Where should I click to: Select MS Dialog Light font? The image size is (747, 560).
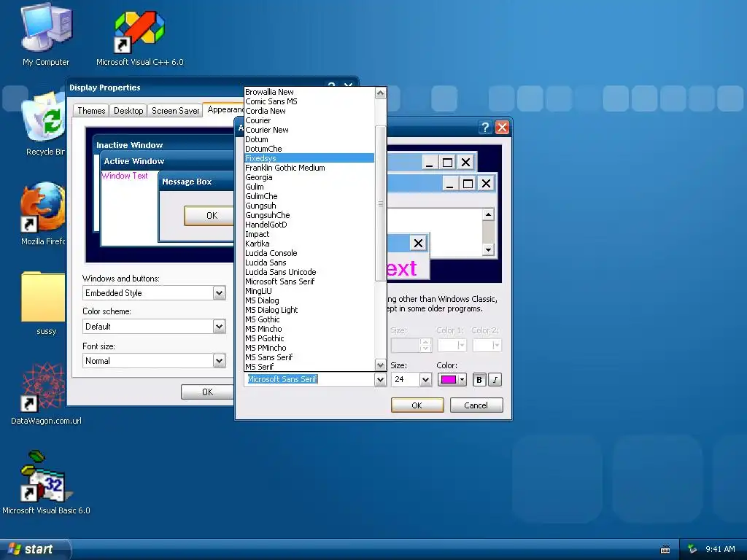coord(309,310)
